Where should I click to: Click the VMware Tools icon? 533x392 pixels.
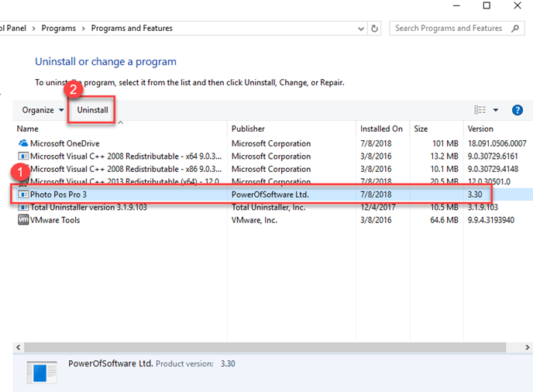pyautogui.click(x=22, y=220)
